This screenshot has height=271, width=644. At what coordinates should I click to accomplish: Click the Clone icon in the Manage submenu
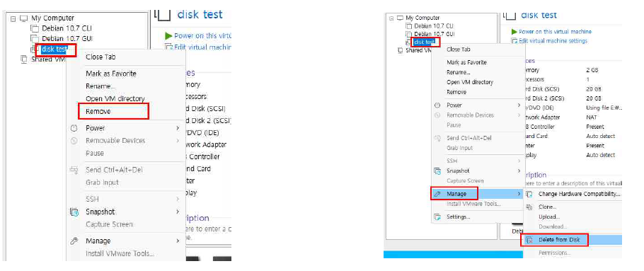tap(529, 207)
